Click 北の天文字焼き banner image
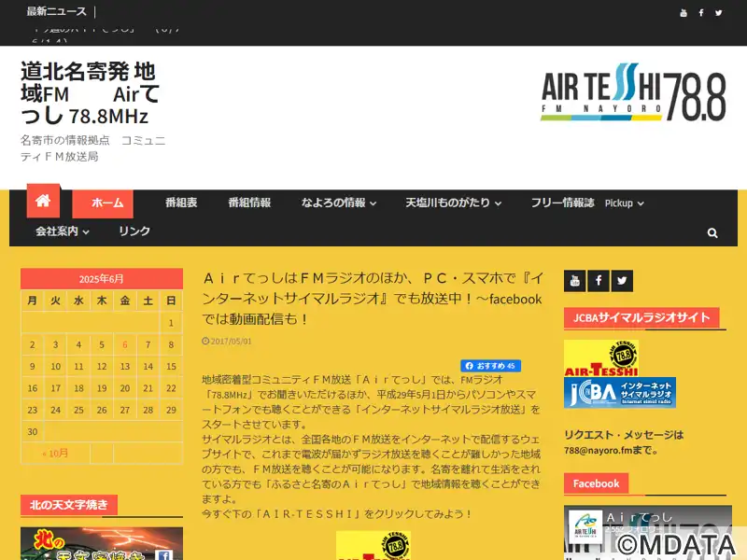This screenshot has width=747, height=560. (x=102, y=543)
